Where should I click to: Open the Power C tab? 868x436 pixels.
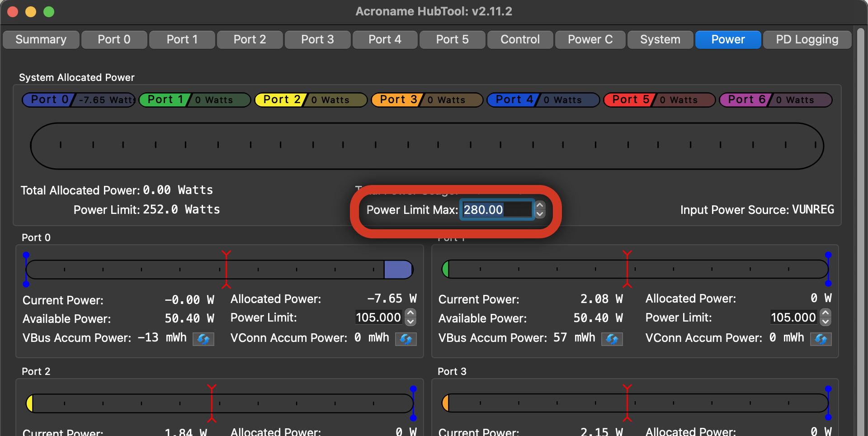(590, 39)
